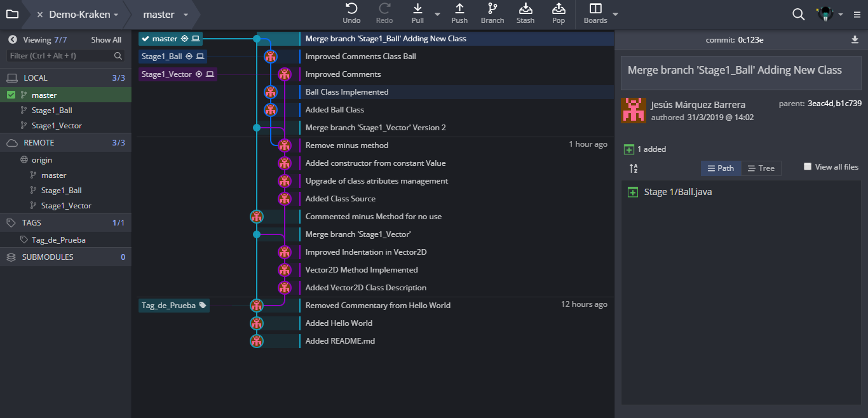Expand the SUBMODULES section
Viewport: 868px width, 418px height.
[65, 257]
